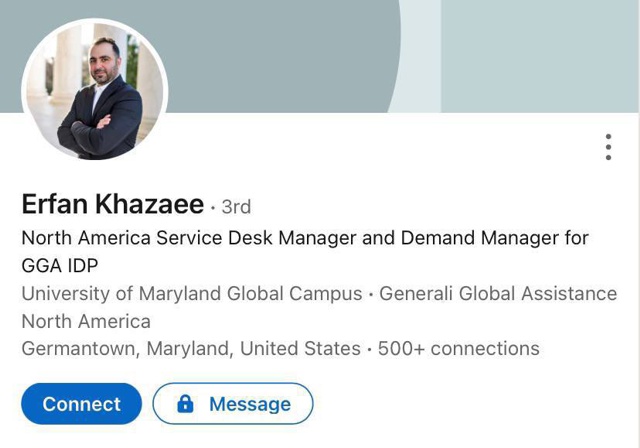
Task: Open Generali Global Assistance company link
Action: point(498,294)
